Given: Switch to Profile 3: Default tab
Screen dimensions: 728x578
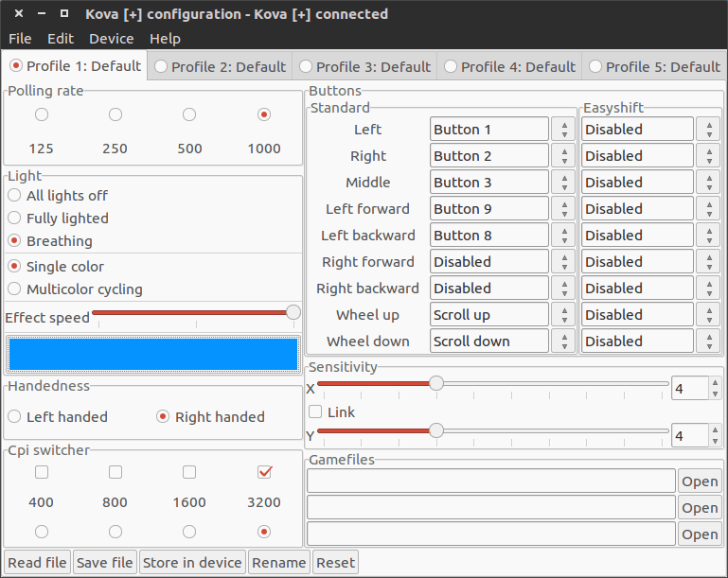Looking at the screenshot, I should 364,67.
